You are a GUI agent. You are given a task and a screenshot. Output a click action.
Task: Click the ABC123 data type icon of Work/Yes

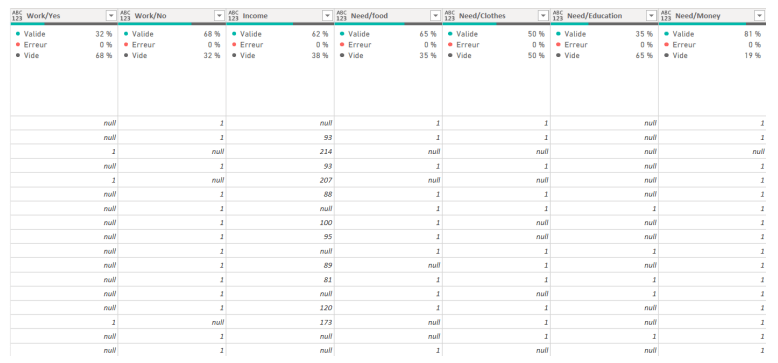pyautogui.click(x=17, y=16)
